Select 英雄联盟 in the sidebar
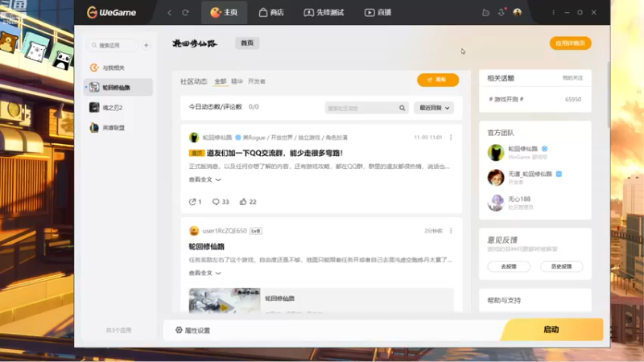 tap(118, 128)
